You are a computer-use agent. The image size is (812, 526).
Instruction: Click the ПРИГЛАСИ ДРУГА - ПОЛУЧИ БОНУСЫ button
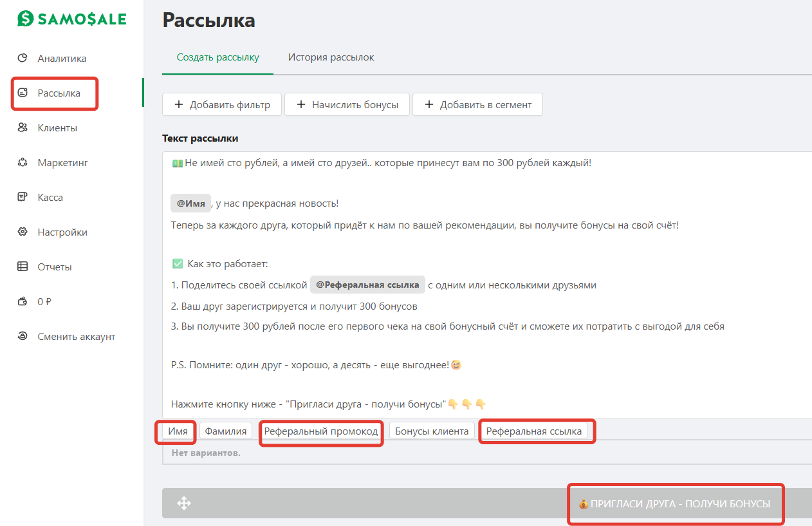point(674,503)
